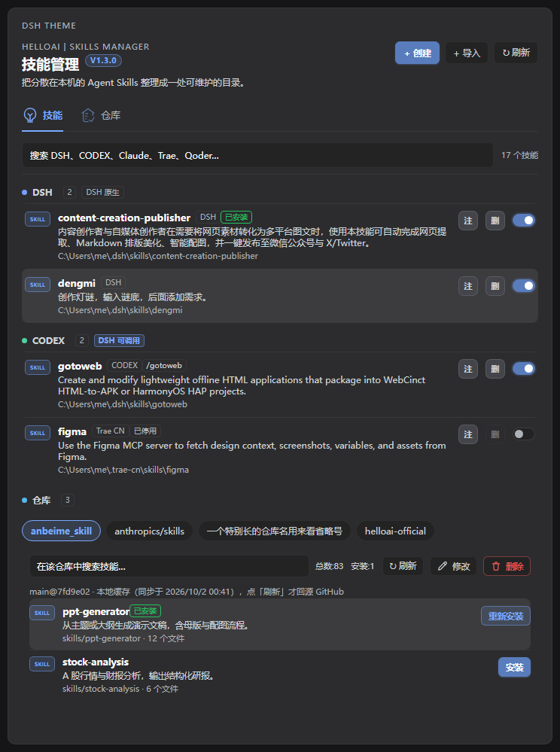The image size is (560, 752).
Task: Click the SKILL badge beside stock-analysis
Action: (42, 664)
